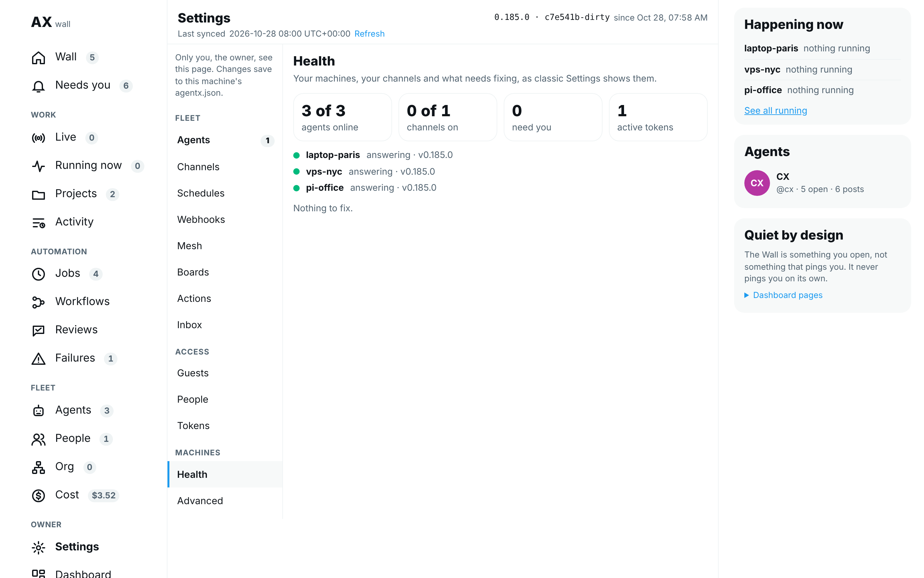The height and width of the screenshot is (578, 924).
Task: Click the Failures warning triangle icon
Action: 38,359
